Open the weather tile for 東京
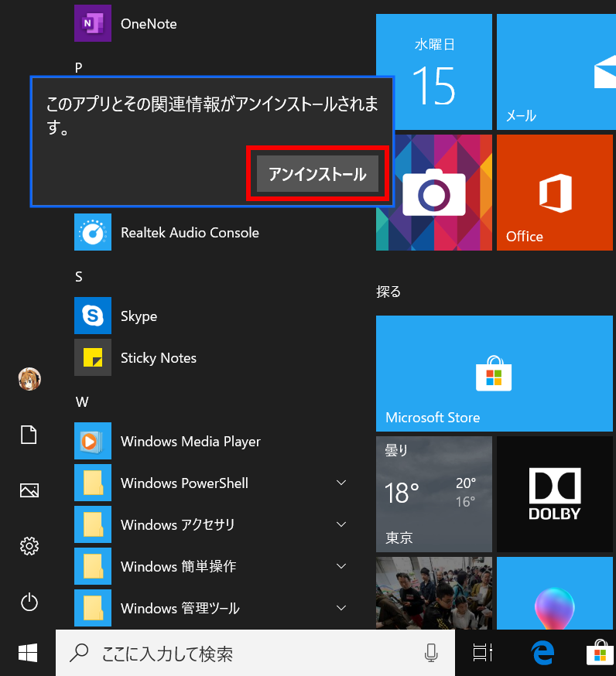 [x=434, y=494]
